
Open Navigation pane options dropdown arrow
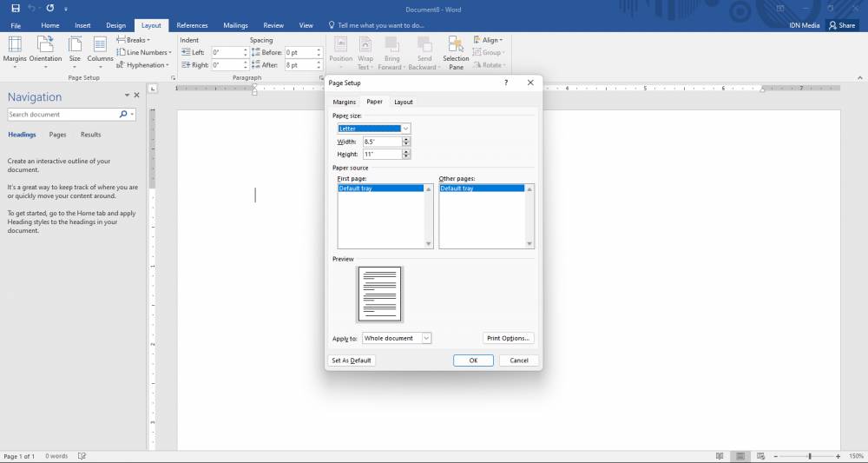[x=127, y=96]
